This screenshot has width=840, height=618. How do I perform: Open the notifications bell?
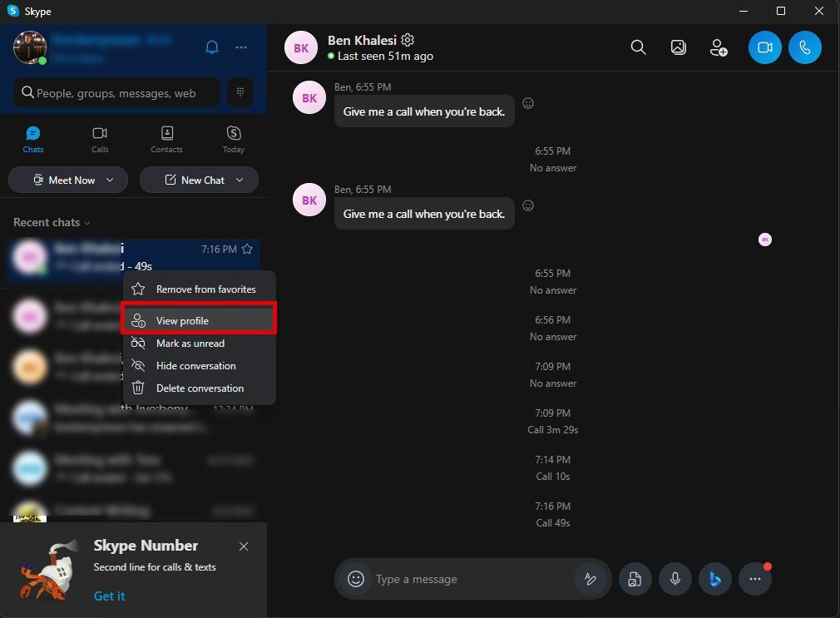(212, 47)
